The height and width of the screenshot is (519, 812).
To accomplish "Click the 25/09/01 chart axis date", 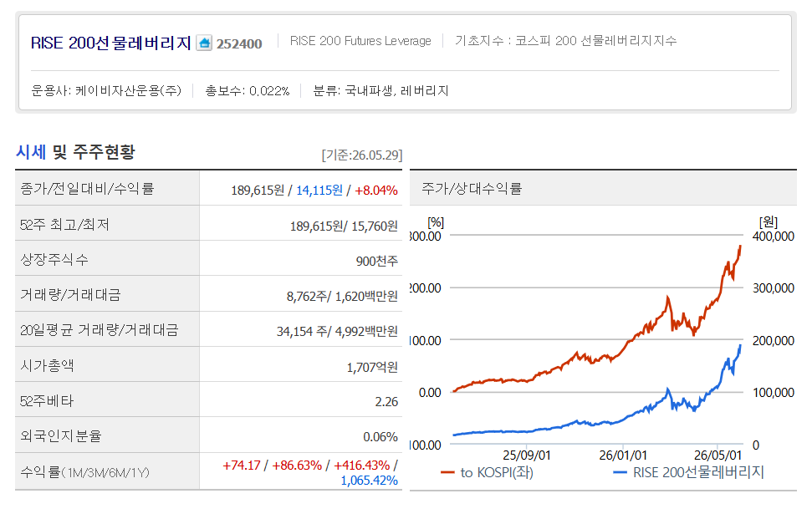I will click(527, 455).
